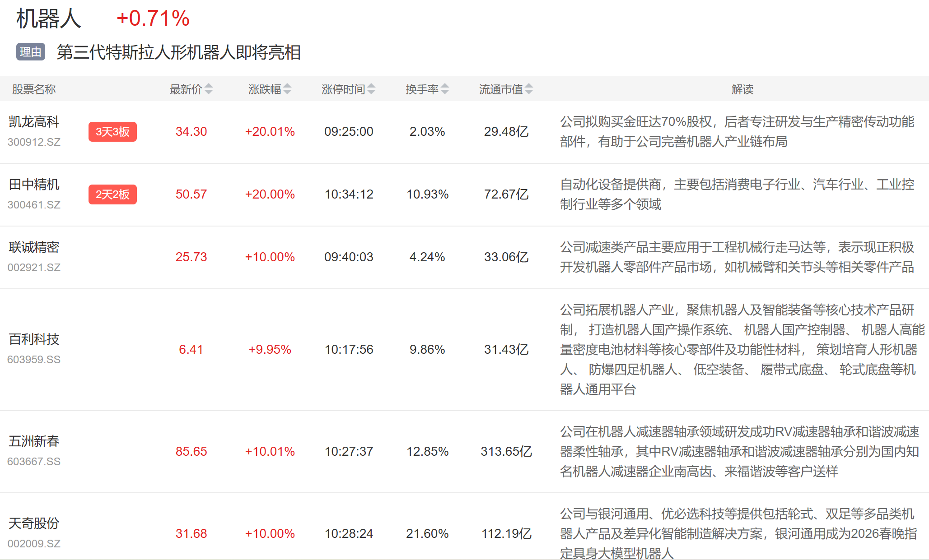The height and width of the screenshot is (560, 929).
Task: Sort by 最新价 arrow icon
Action: [208, 89]
